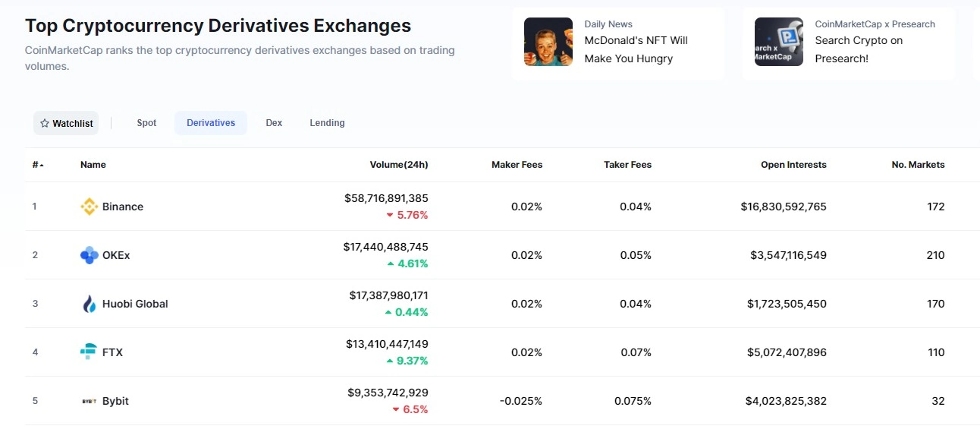Sort by Volume(24h) column header
The height and width of the screenshot is (426, 980).
click(399, 165)
